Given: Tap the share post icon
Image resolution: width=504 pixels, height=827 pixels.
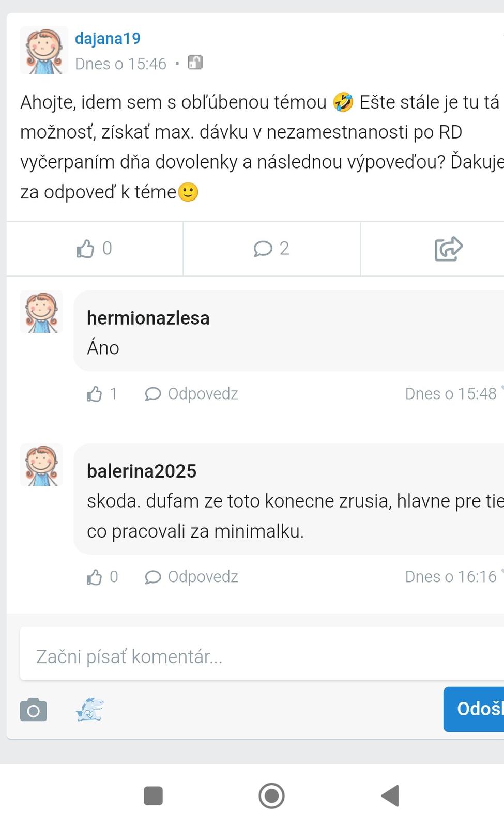Looking at the screenshot, I should click(448, 249).
